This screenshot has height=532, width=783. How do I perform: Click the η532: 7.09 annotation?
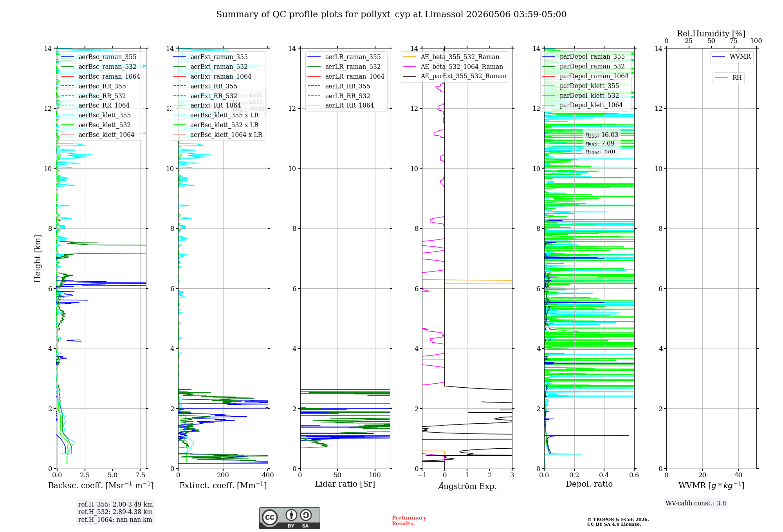[600, 144]
